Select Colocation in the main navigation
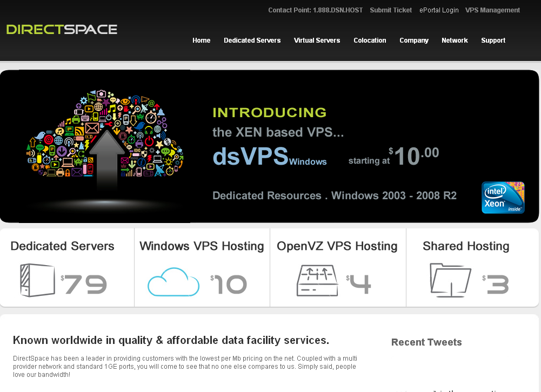 point(370,40)
